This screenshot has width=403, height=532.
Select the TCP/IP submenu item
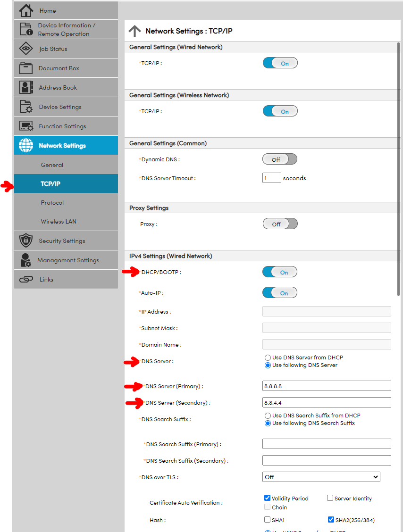(66, 183)
